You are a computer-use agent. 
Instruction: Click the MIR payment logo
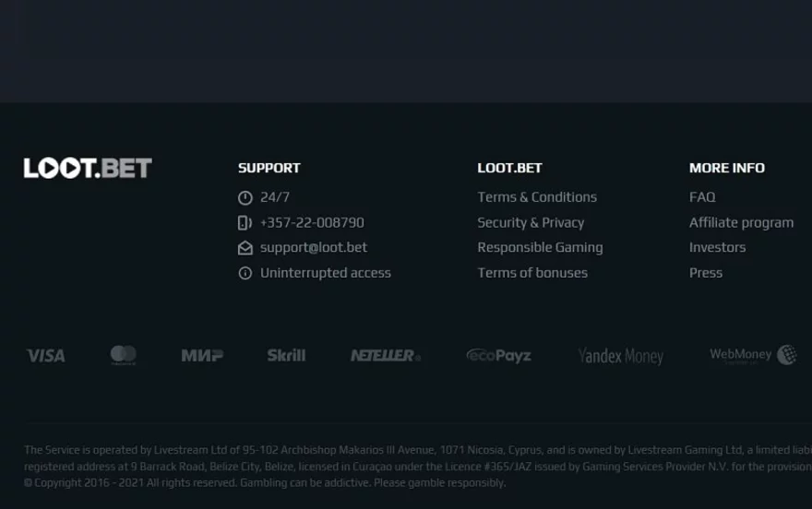202,356
